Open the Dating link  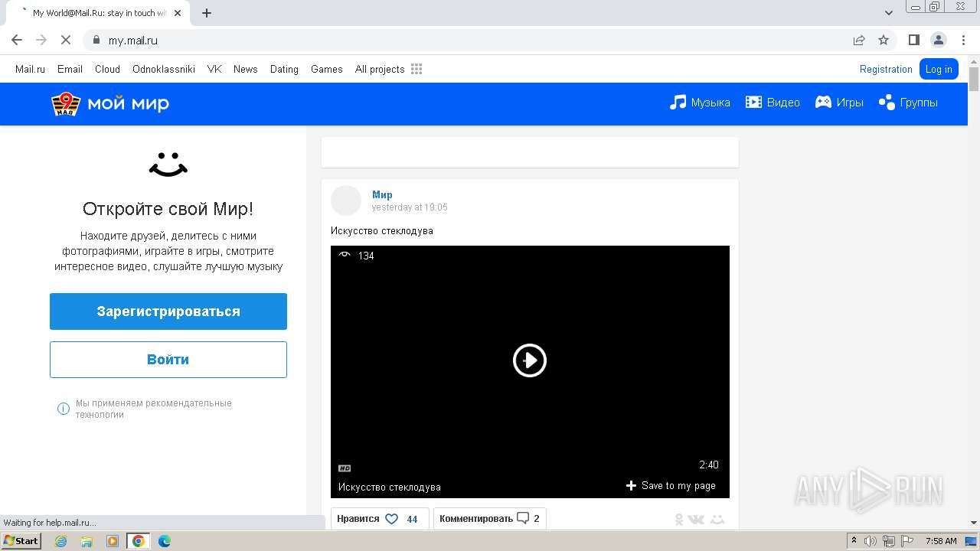coord(284,69)
